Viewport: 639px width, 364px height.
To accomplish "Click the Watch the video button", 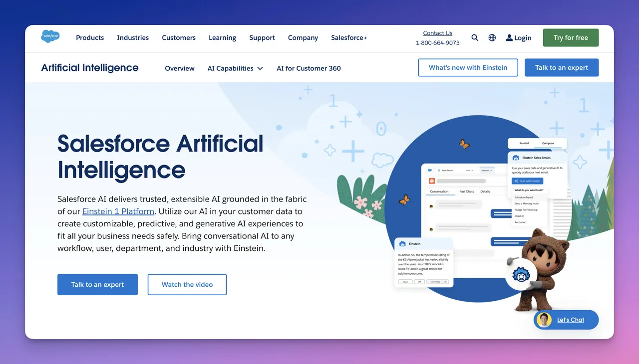I will (x=187, y=284).
